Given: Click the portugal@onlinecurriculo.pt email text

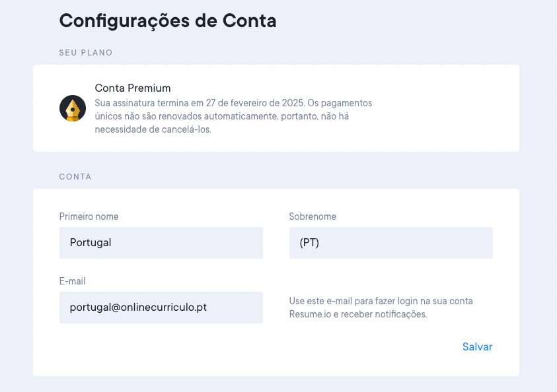Looking at the screenshot, I should pos(138,308).
